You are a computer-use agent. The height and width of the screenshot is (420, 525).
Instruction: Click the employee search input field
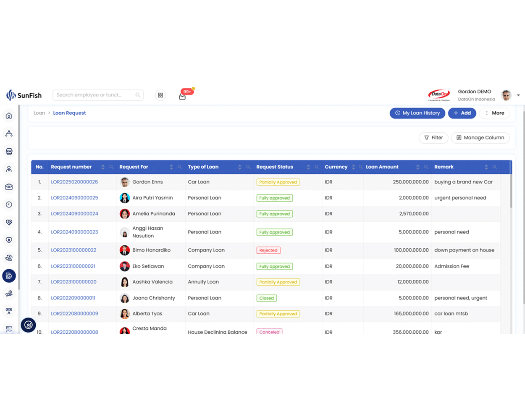[94, 95]
